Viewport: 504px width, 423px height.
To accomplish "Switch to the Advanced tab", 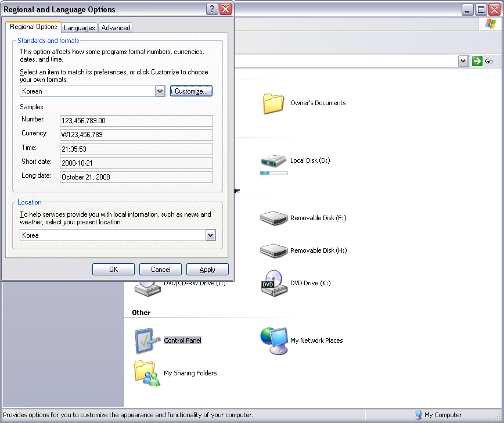I will pyautogui.click(x=116, y=28).
